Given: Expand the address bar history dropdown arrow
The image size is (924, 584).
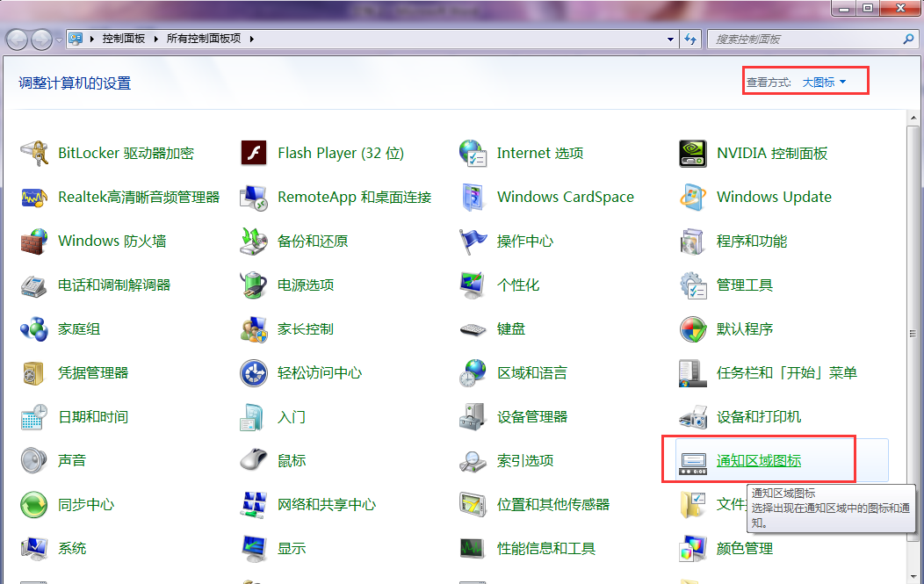Looking at the screenshot, I should 670,40.
